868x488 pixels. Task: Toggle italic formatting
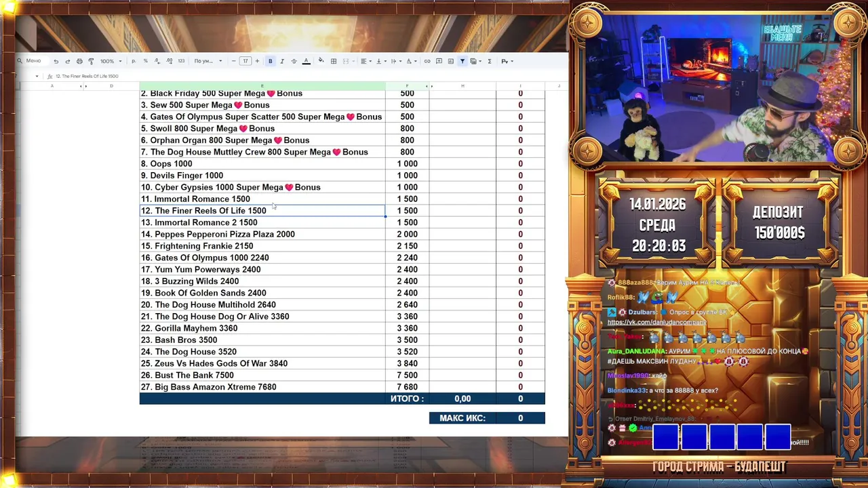click(x=282, y=61)
